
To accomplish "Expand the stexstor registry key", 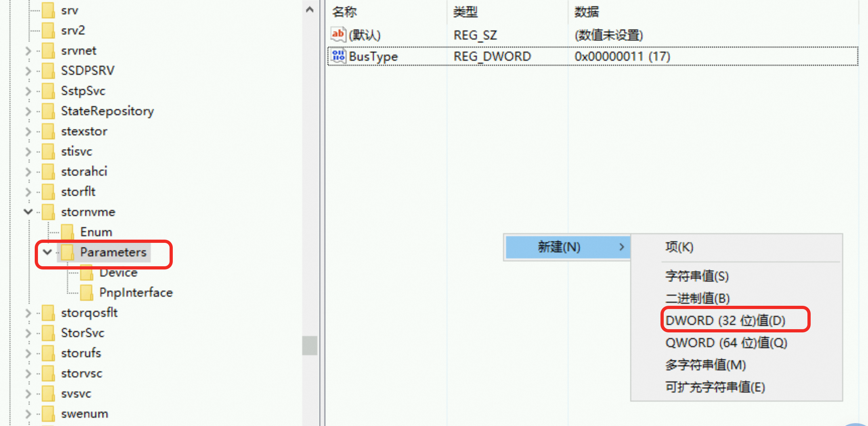I will pyautogui.click(x=28, y=132).
